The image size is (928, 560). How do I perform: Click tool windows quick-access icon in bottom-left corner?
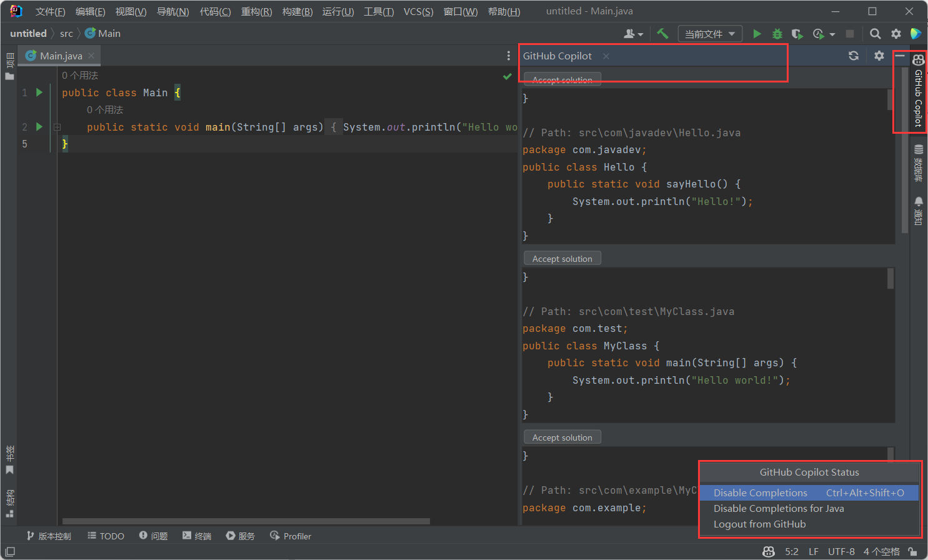pos(10,552)
